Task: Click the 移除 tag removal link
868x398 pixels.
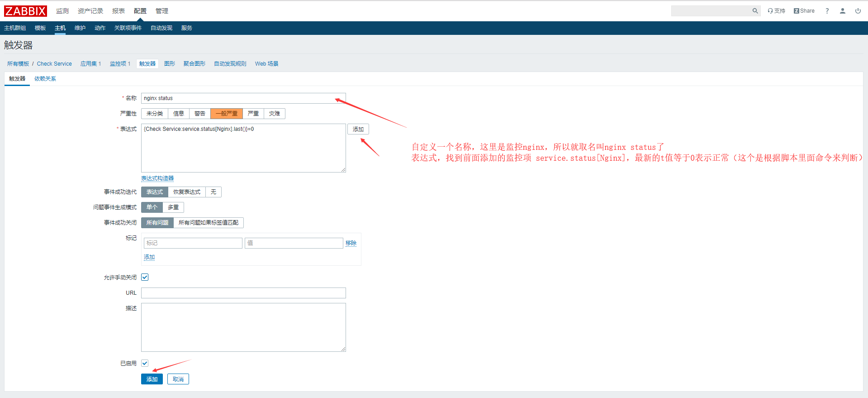Action: pos(351,243)
